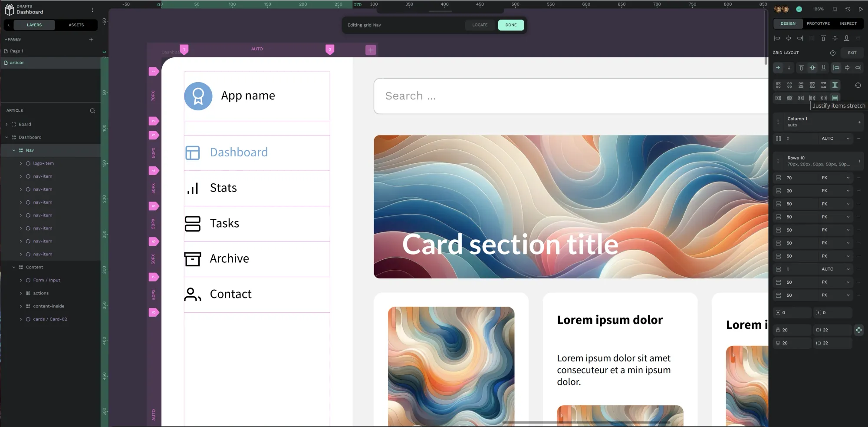This screenshot has height=427, width=868.
Task: Add a new page with plus icon
Action: pyautogui.click(x=91, y=40)
